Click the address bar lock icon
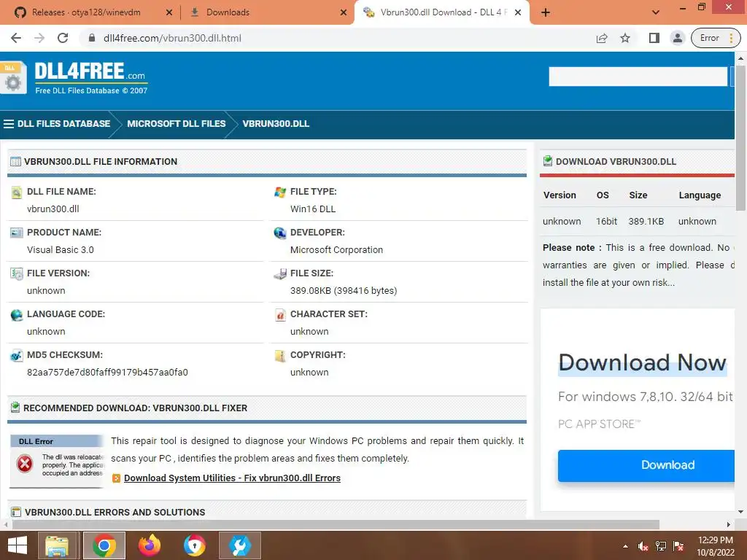 (91, 38)
